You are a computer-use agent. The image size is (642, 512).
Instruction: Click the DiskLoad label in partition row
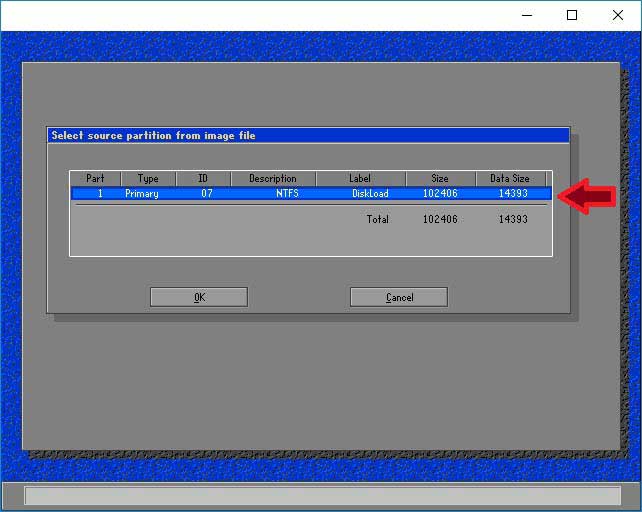tap(370, 194)
